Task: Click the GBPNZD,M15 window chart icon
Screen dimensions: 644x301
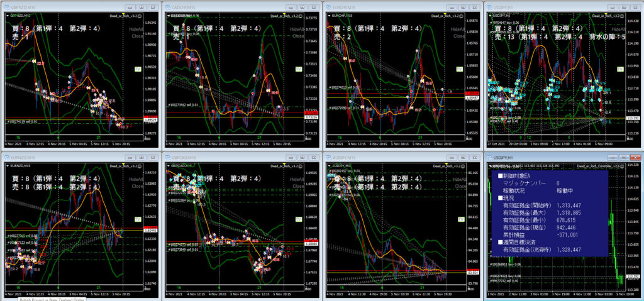Action: pyautogui.click(x=7, y=8)
